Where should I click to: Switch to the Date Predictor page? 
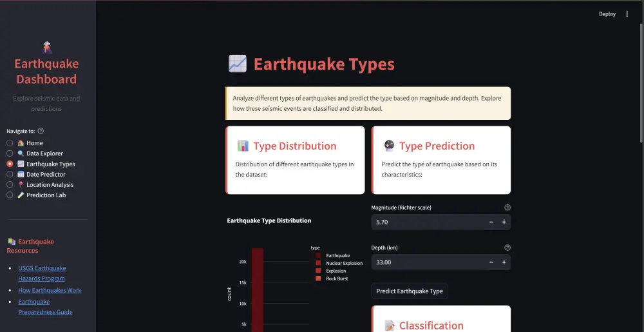(10, 175)
